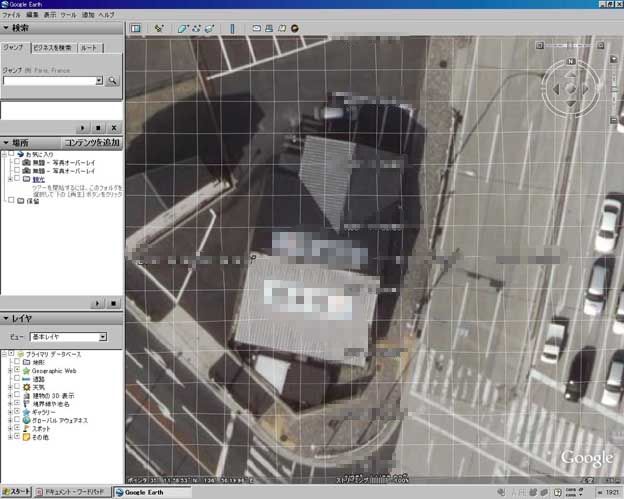Image resolution: width=624 pixels, height=499 pixels.
Task: Click the zoom-out minus icon below vertical slider
Action: [614, 120]
